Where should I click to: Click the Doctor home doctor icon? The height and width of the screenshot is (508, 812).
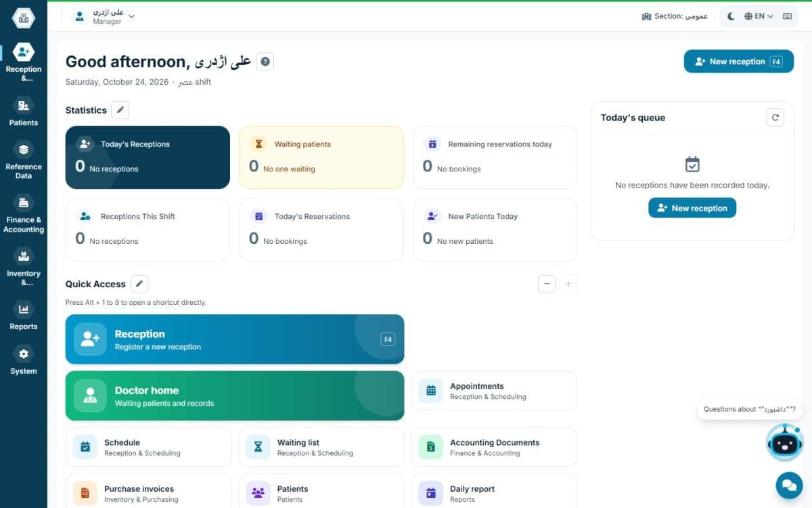point(90,396)
